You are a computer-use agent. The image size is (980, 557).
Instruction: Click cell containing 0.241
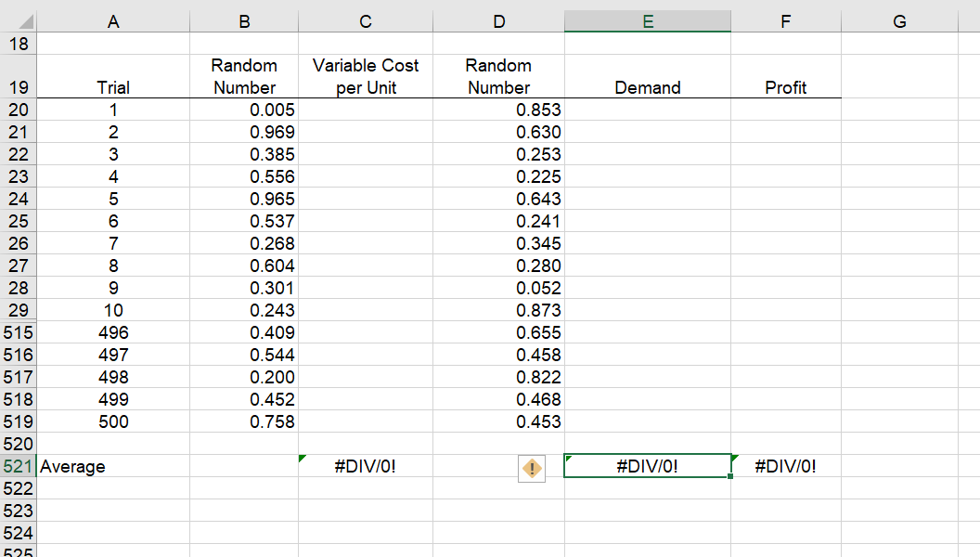coord(498,221)
